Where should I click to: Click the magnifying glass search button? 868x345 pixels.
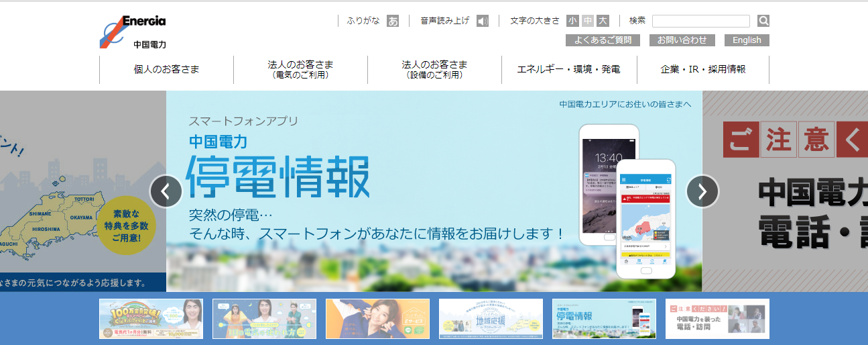click(x=763, y=21)
